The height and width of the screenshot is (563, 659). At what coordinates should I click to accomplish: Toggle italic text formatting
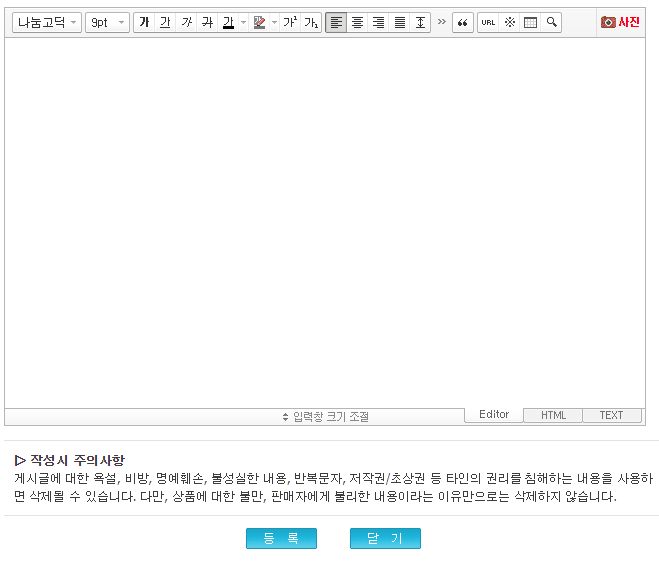point(186,22)
